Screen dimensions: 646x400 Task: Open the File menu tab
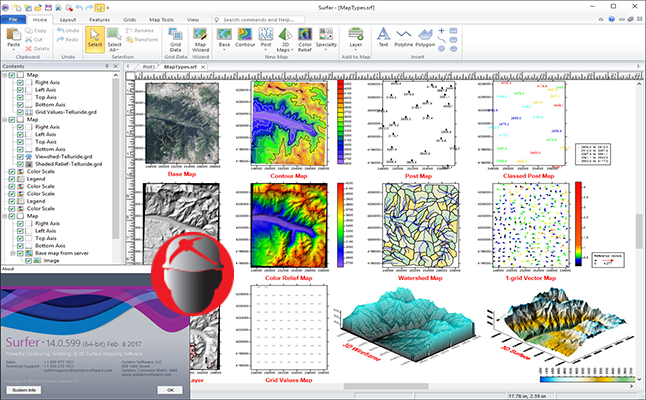point(13,19)
